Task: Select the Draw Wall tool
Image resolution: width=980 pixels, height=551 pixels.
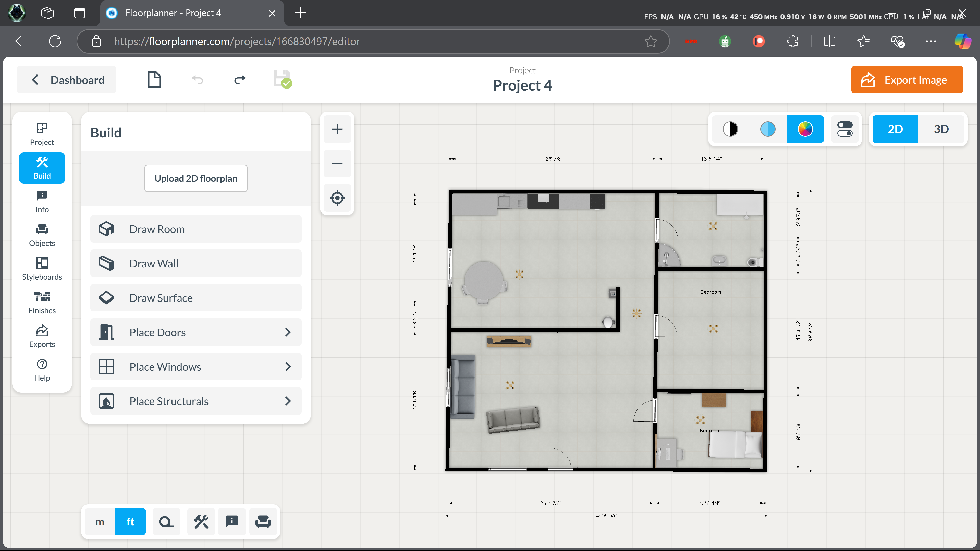Action: (x=196, y=264)
